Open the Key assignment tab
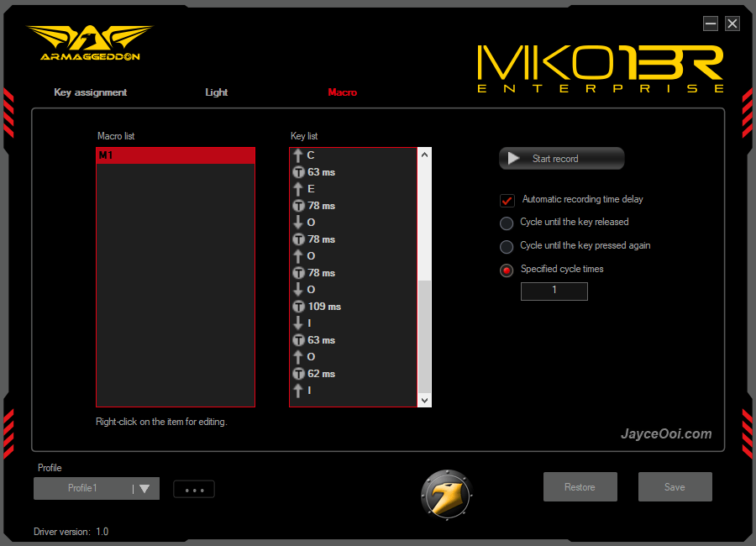Screen dimensions: 756x546 (90, 92)
